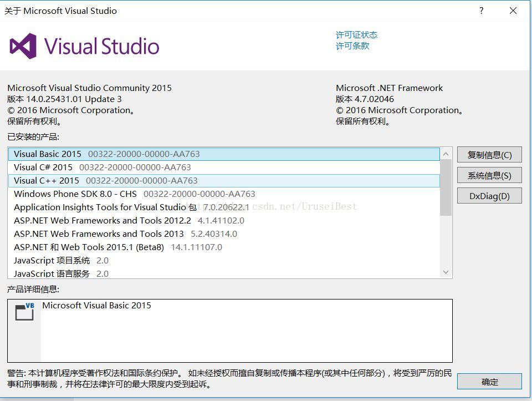Click Microsoft Visual Studio Community 2015 text
Viewport: 532px width, 401px height.
click(90, 88)
